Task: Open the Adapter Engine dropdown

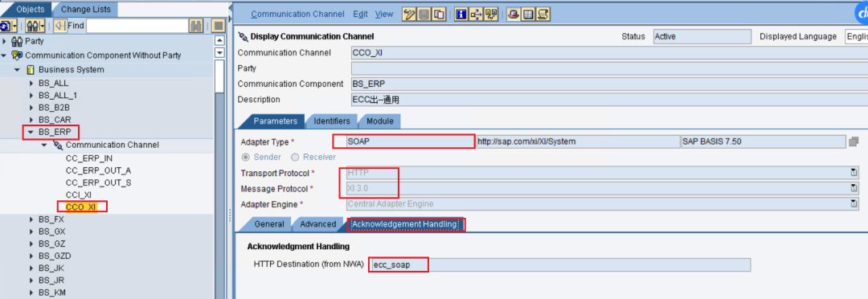Action: click(x=854, y=204)
